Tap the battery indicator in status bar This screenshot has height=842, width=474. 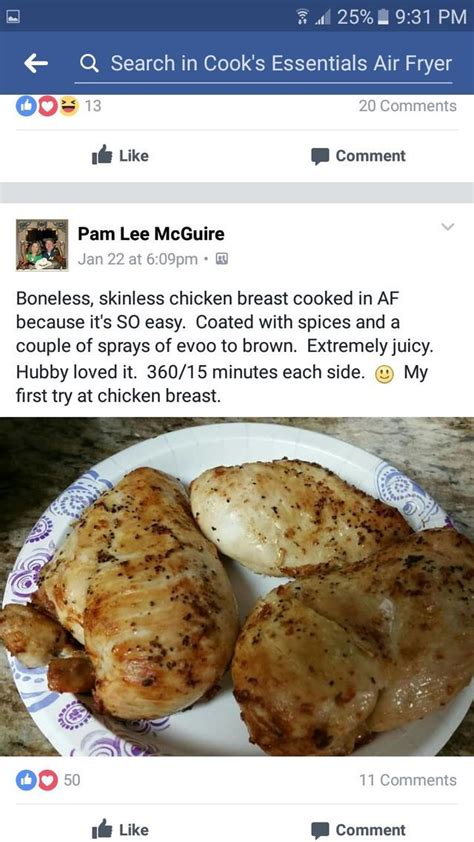pyautogui.click(x=384, y=17)
